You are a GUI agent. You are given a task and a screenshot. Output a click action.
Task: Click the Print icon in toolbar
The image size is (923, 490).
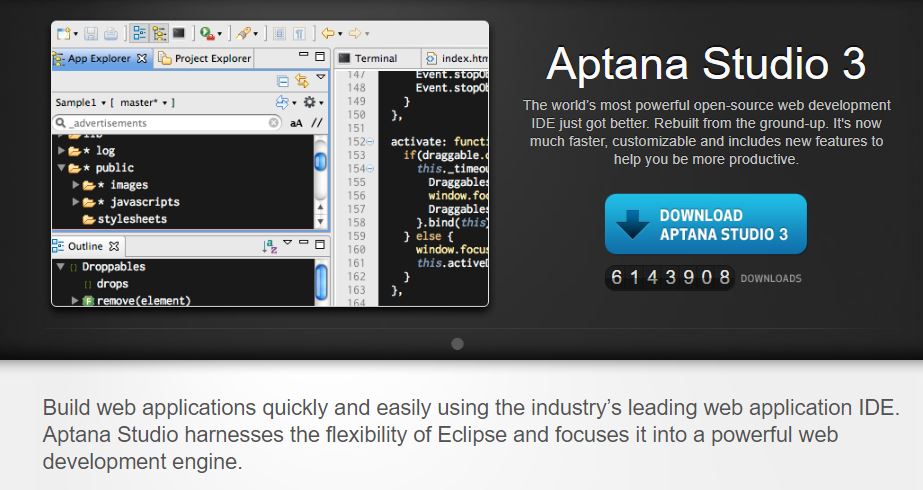[111, 34]
